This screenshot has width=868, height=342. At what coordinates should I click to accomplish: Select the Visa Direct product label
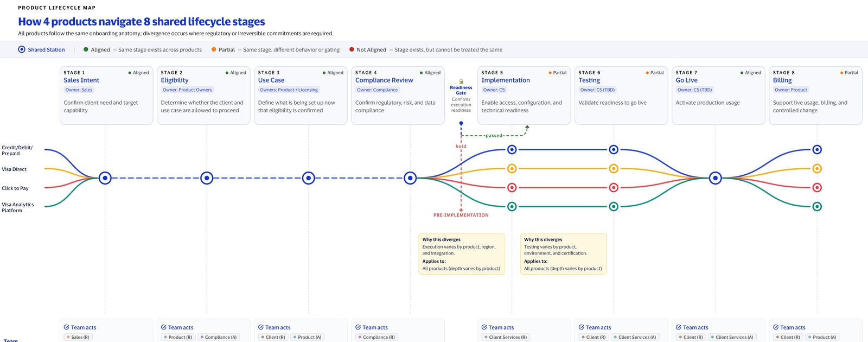point(14,169)
